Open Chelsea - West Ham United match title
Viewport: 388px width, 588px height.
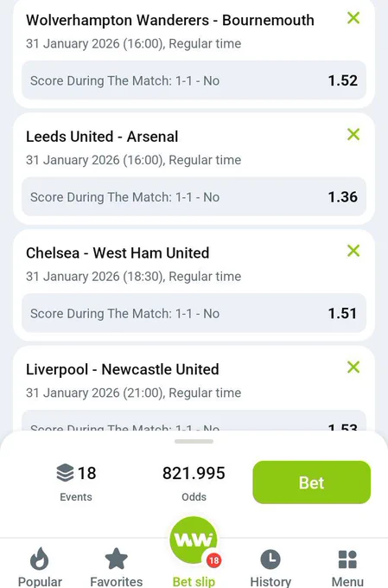point(118,252)
